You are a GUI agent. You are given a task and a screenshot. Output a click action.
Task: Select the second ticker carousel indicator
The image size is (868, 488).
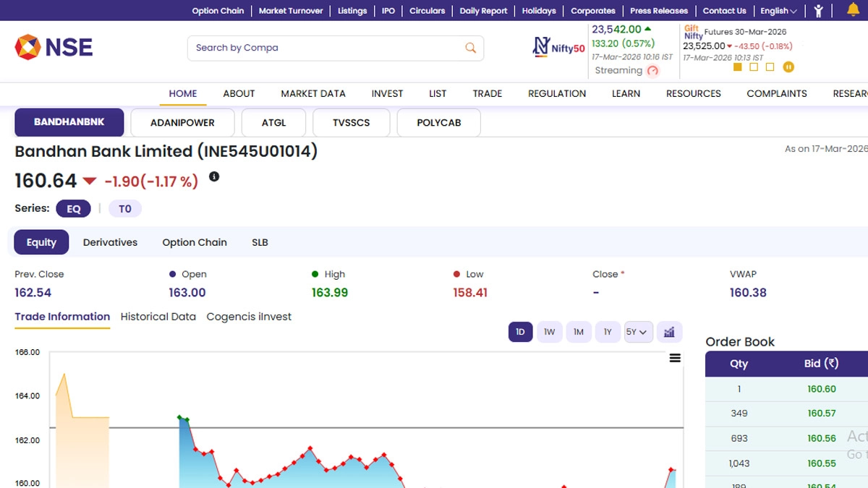754,67
